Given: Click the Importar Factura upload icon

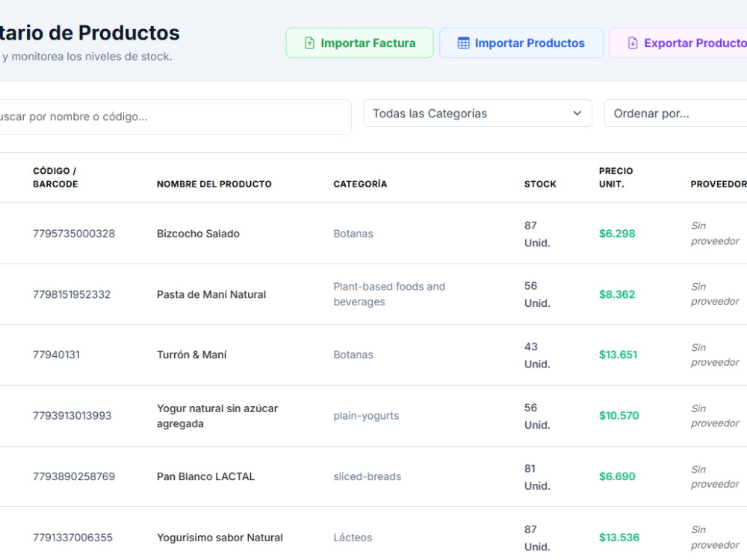Looking at the screenshot, I should point(309,43).
